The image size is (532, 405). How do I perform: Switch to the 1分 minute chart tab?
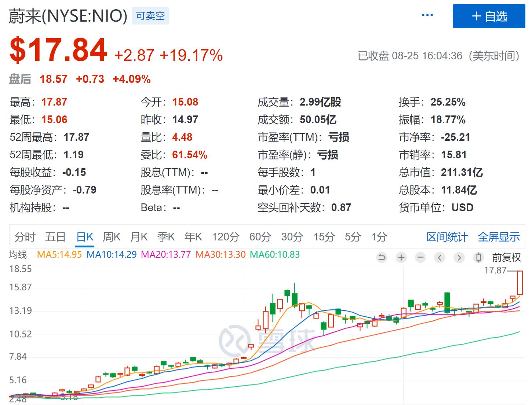[x=379, y=237]
